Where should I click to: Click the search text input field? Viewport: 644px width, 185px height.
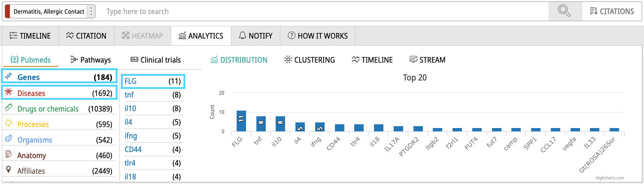pyautogui.click(x=325, y=11)
